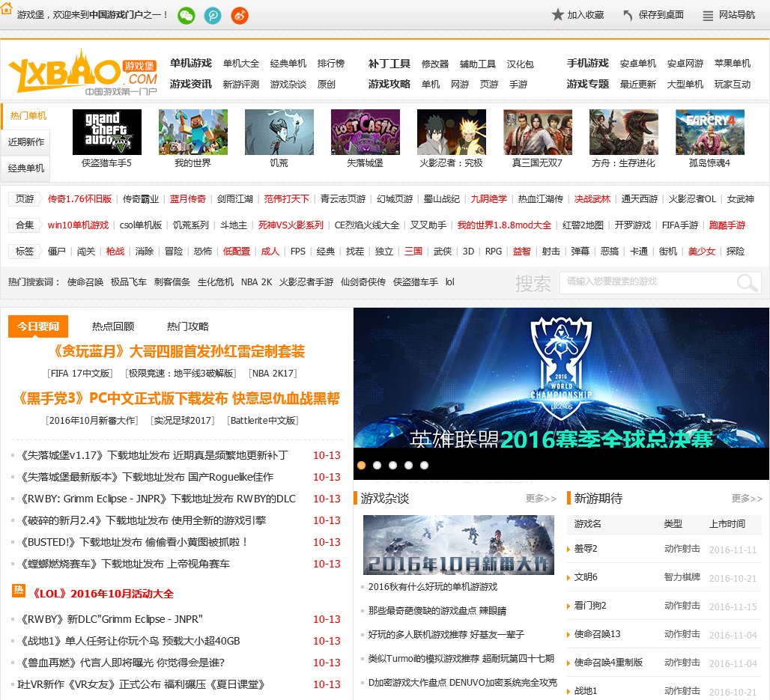This screenshot has width=770, height=700.
Task: Open the 游戏专题 nav menu
Action: 587,84
